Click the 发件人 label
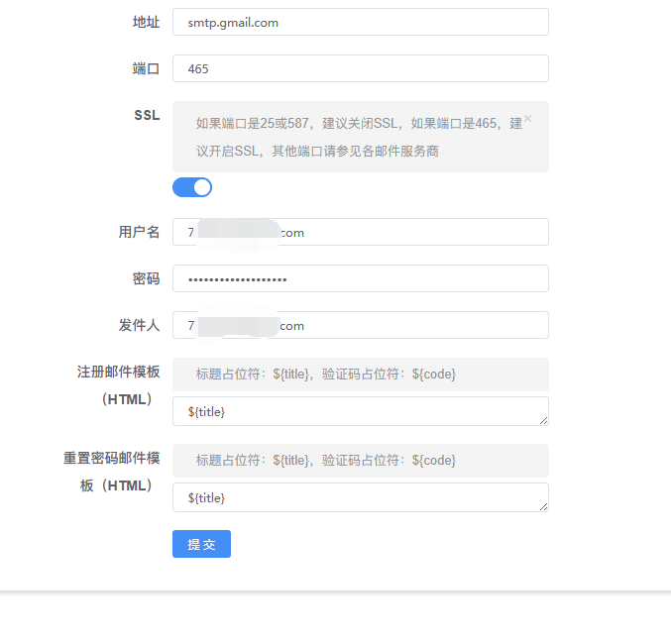Screen dimensions: 671x644 pyautogui.click(x=139, y=325)
